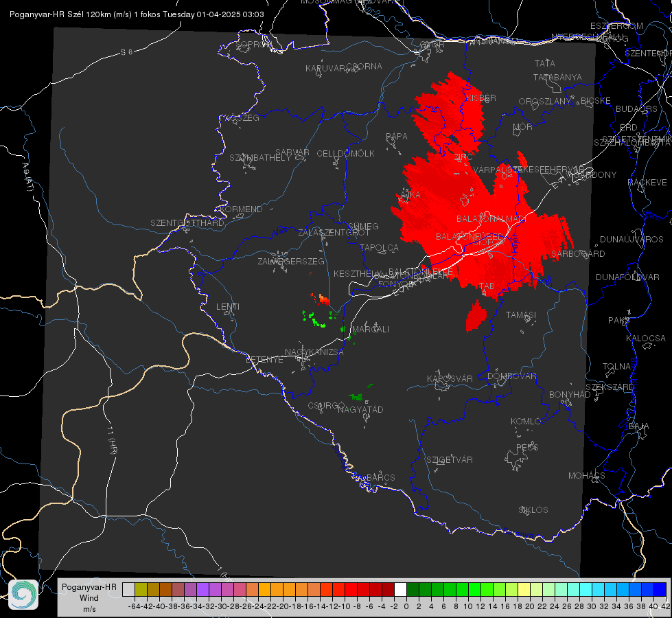Select the yellow swatch between 18 and 20
The image size is (672, 618).
click(524, 589)
